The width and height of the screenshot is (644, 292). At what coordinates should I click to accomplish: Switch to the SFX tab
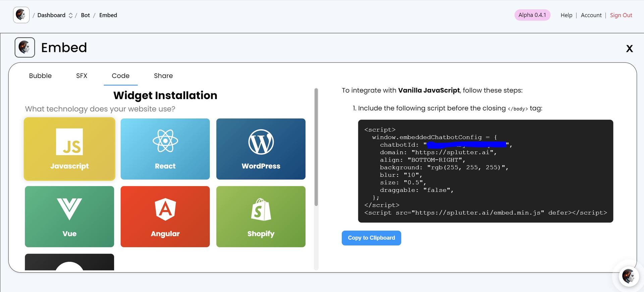pos(82,76)
